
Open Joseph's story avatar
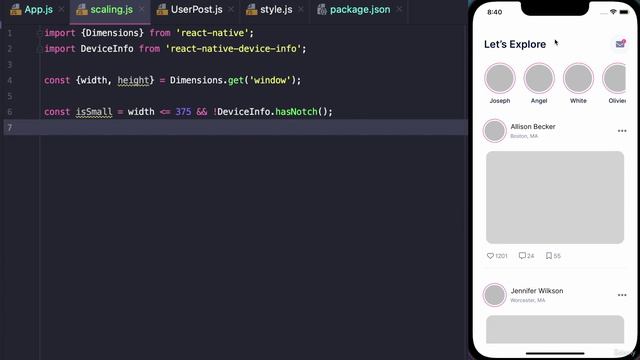[500, 78]
